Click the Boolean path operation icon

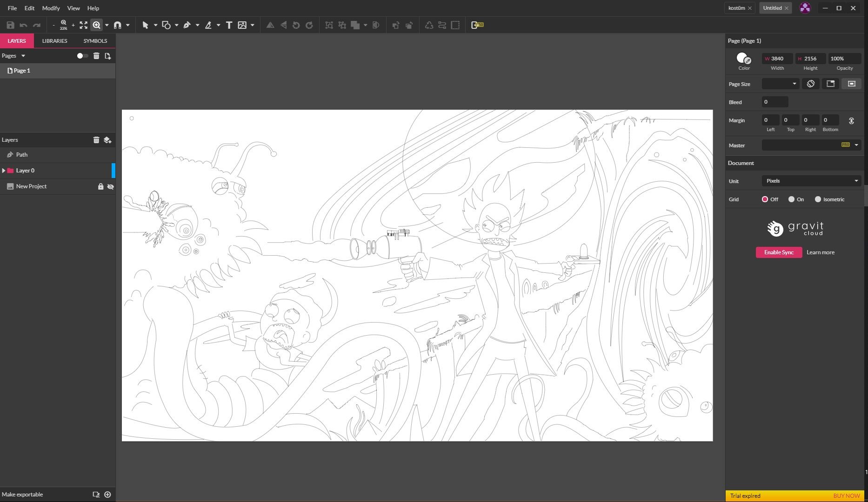pyautogui.click(x=355, y=25)
